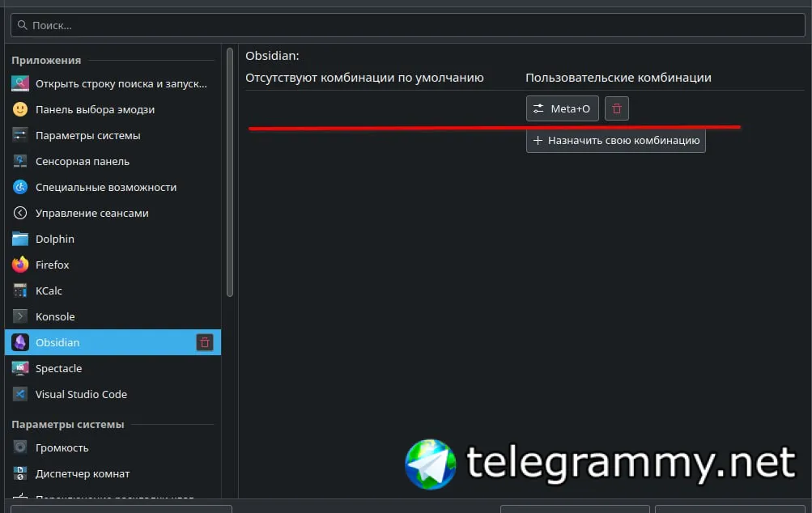Select 'Управление сеансами' entry
The image size is (812, 513).
click(113, 213)
